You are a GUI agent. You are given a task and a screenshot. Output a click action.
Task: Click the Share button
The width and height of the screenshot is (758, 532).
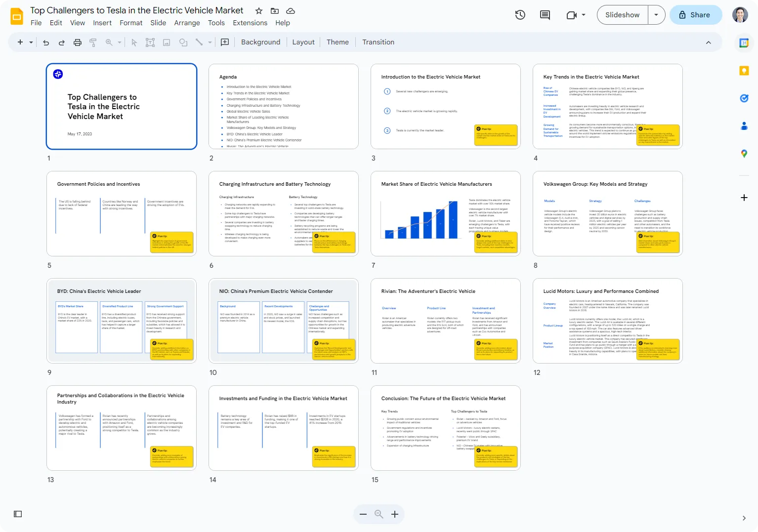tap(696, 15)
